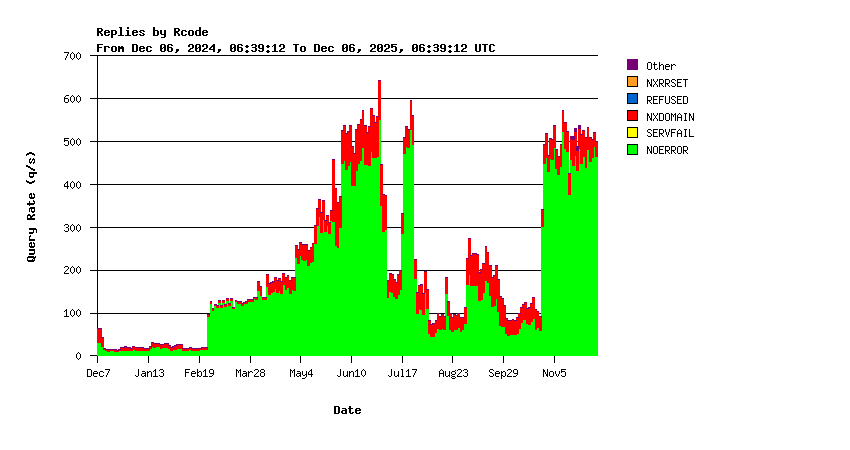Click the Nov5 x-axis date label
The image size is (850, 450).
(554, 374)
